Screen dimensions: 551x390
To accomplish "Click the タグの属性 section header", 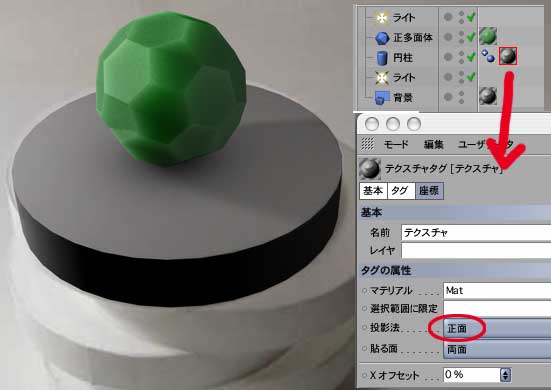I will (455, 270).
